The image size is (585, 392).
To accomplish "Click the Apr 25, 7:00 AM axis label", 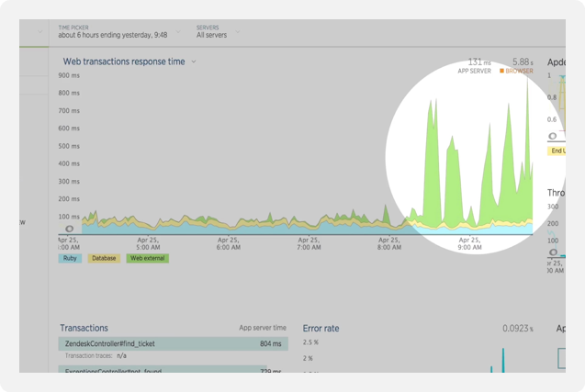I will click(x=309, y=243).
